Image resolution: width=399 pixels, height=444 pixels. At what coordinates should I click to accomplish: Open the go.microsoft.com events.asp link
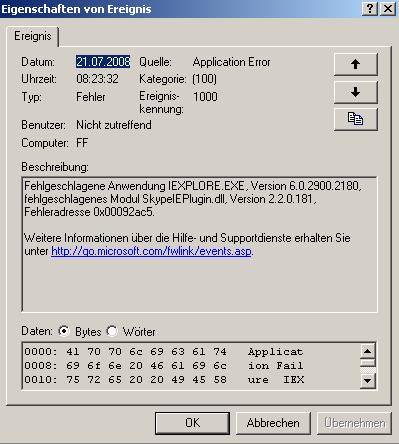[x=152, y=251]
